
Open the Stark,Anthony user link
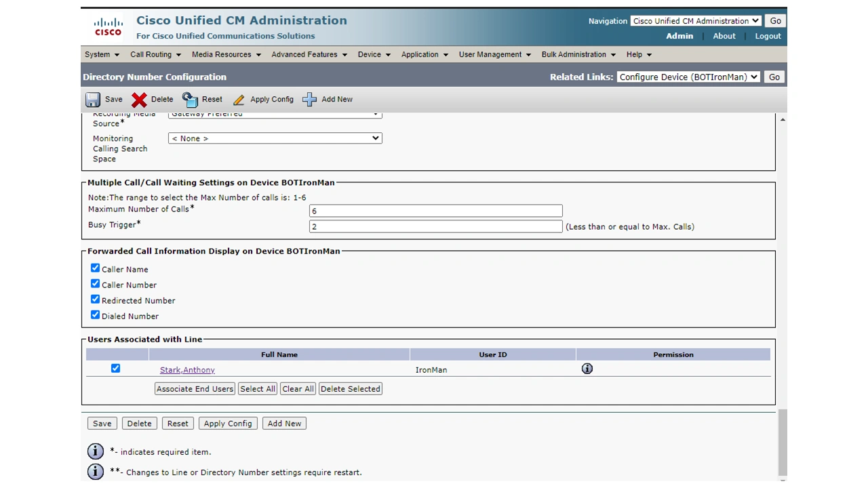click(x=187, y=370)
